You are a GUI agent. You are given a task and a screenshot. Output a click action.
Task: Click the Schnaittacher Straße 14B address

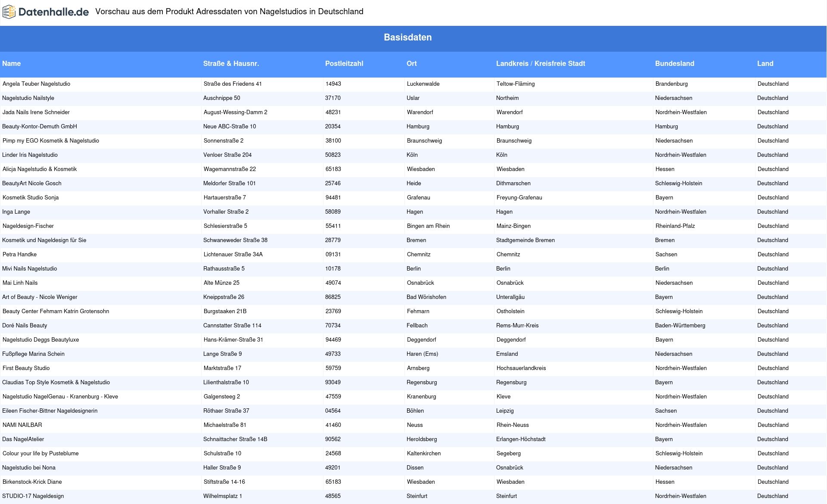point(235,439)
